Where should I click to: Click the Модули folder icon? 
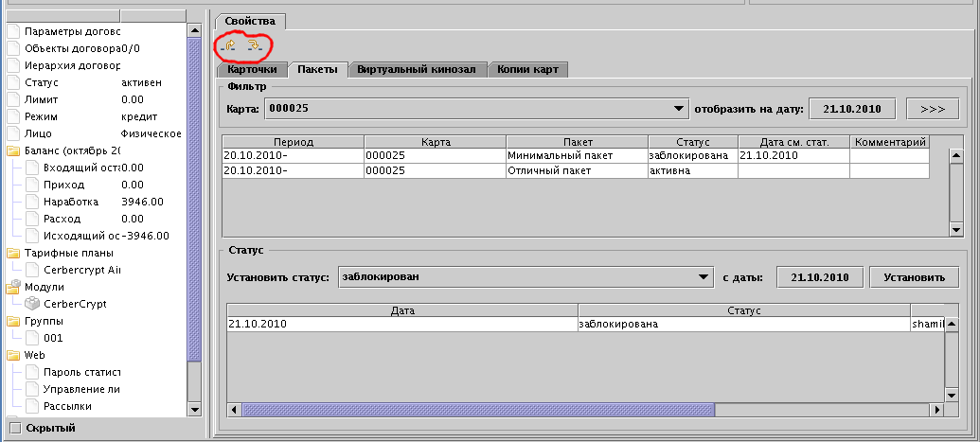tap(13, 287)
